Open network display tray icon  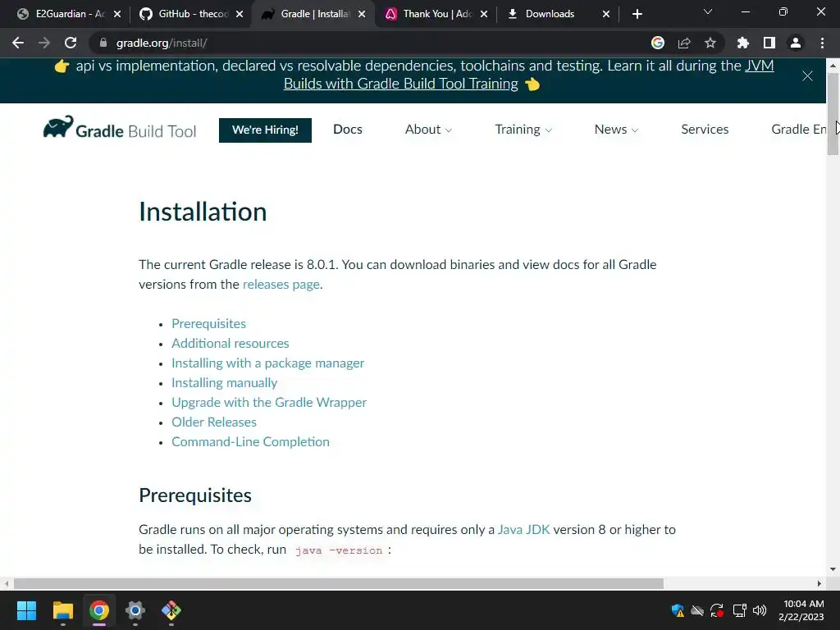tap(739, 610)
